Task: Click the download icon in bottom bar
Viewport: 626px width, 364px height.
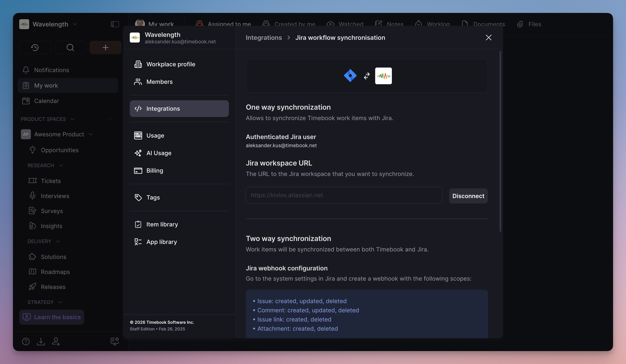Action: click(41, 341)
